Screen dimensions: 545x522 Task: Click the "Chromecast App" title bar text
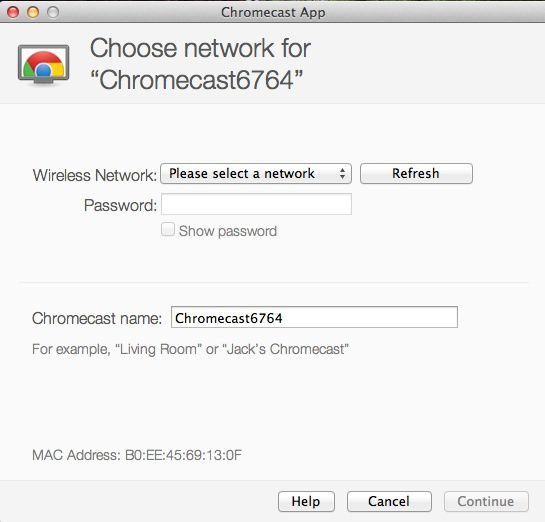[273, 13]
